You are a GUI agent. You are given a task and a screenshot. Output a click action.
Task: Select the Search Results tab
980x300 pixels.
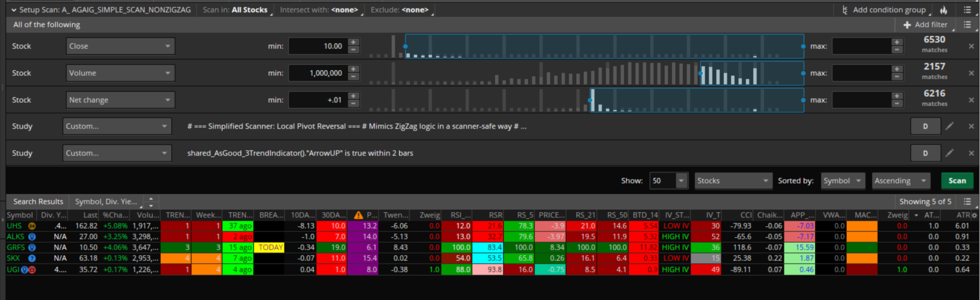(x=38, y=201)
